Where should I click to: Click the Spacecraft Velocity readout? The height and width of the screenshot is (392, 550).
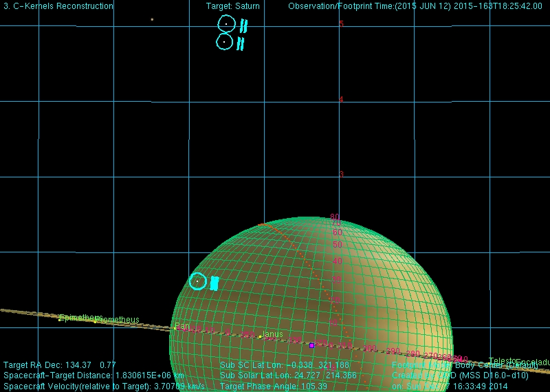pos(104,386)
